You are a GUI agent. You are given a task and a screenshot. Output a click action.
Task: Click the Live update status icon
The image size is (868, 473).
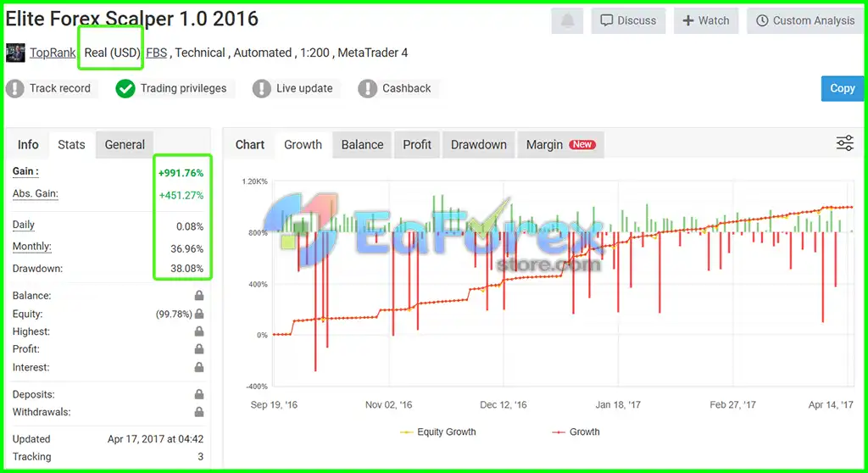click(261, 89)
